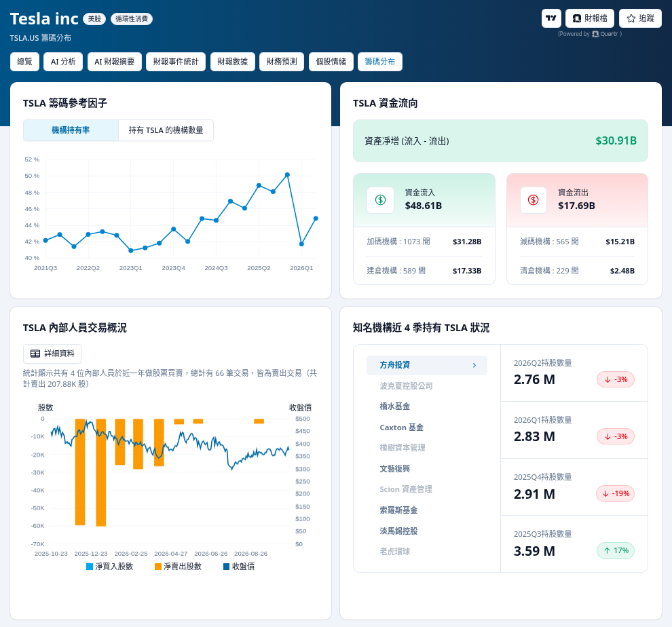This screenshot has height=627, width=672.
Task: Click the $30.91B net asset value
Action: 616,140
